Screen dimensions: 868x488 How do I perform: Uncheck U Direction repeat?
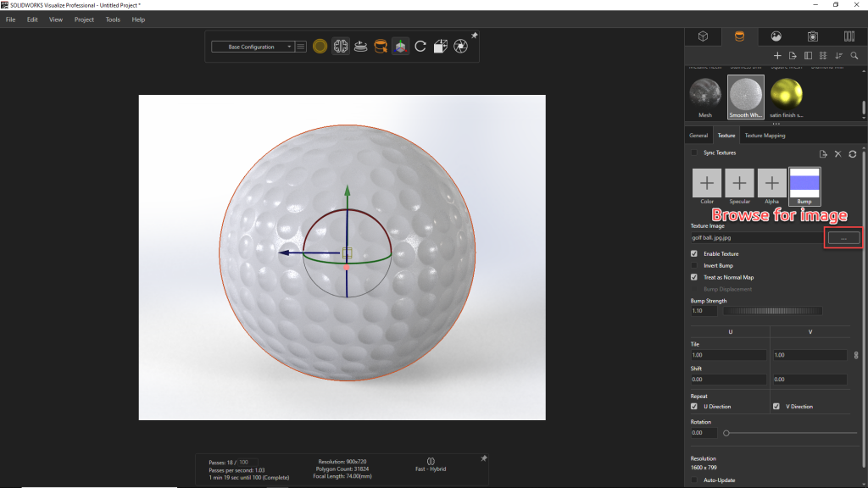693,407
